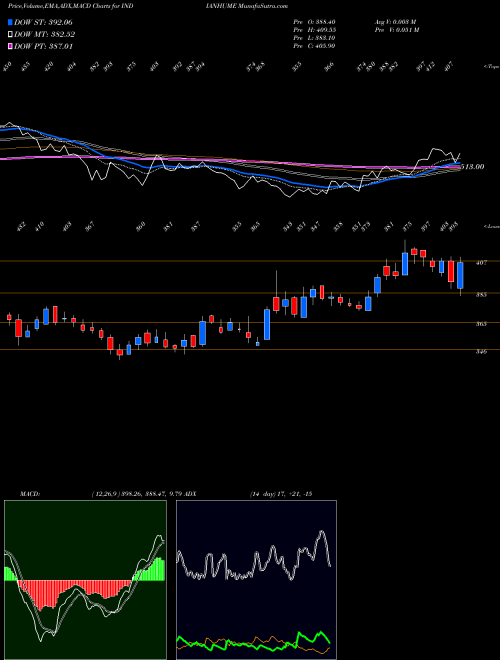
Task: Click the blue DOW ST legend swatch
Action: [x=10, y=22]
